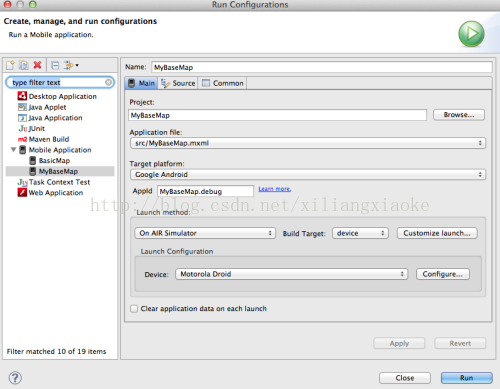Clear the filter text with the X icon
The image size is (500, 389).
(108, 82)
